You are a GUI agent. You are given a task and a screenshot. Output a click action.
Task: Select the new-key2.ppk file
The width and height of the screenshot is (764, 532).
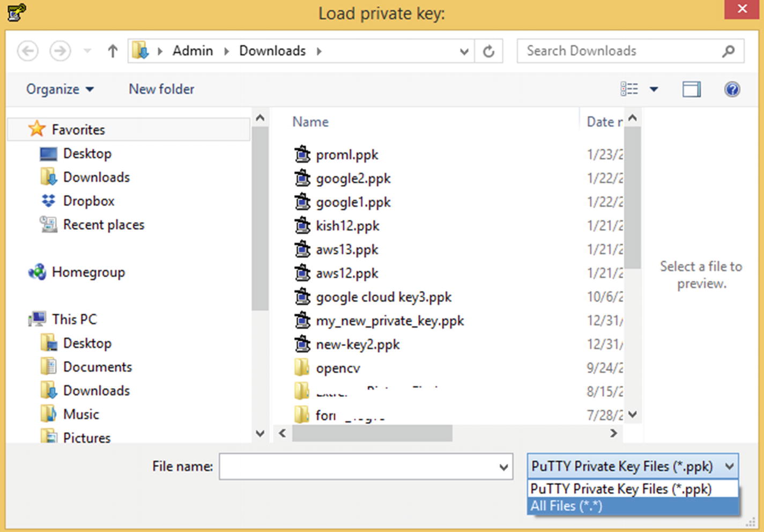(x=358, y=344)
